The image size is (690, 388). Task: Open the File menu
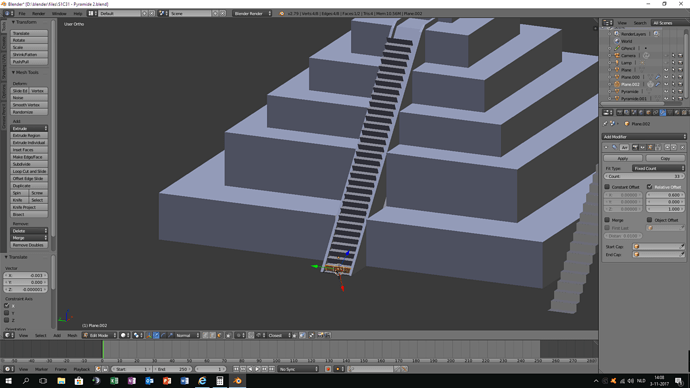point(22,14)
